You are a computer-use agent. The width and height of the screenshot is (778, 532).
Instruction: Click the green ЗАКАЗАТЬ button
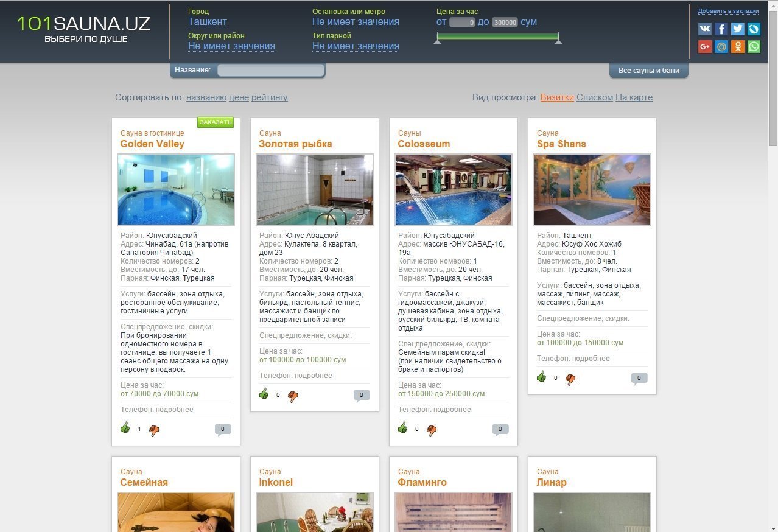point(216,122)
